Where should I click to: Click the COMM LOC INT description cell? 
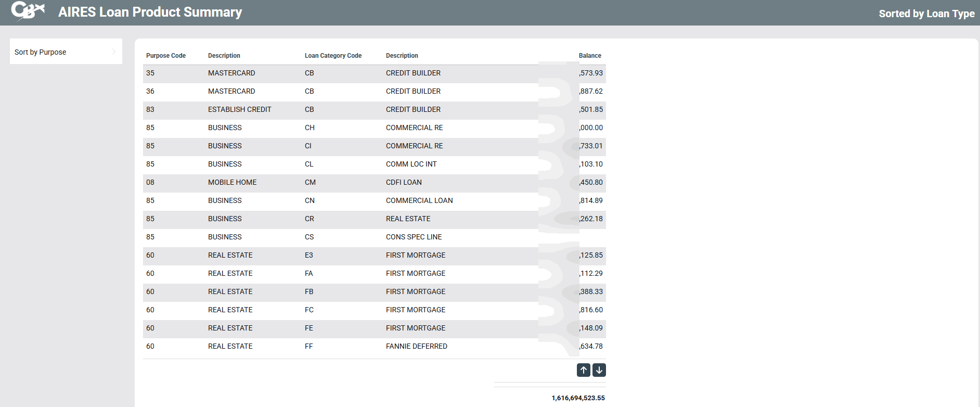click(411, 164)
